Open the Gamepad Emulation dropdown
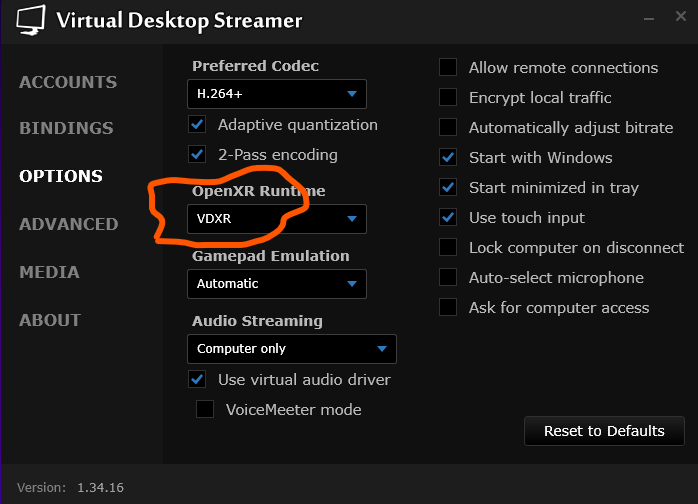Image resolution: width=698 pixels, height=504 pixels. coord(276,284)
